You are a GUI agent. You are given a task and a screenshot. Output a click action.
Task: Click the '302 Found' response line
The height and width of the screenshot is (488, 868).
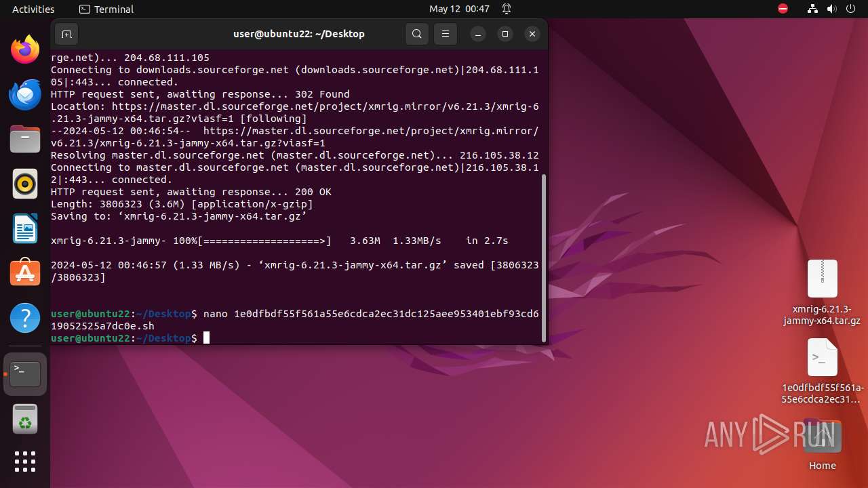coord(200,94)
